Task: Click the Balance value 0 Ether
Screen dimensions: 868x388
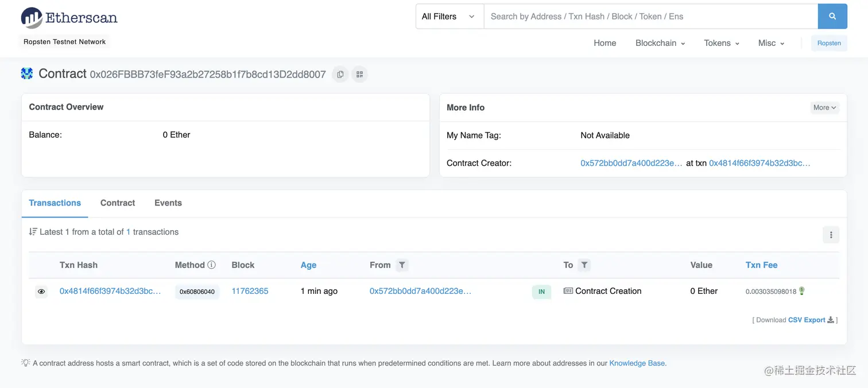Action: pyautogui.click(x=176, y=135)
